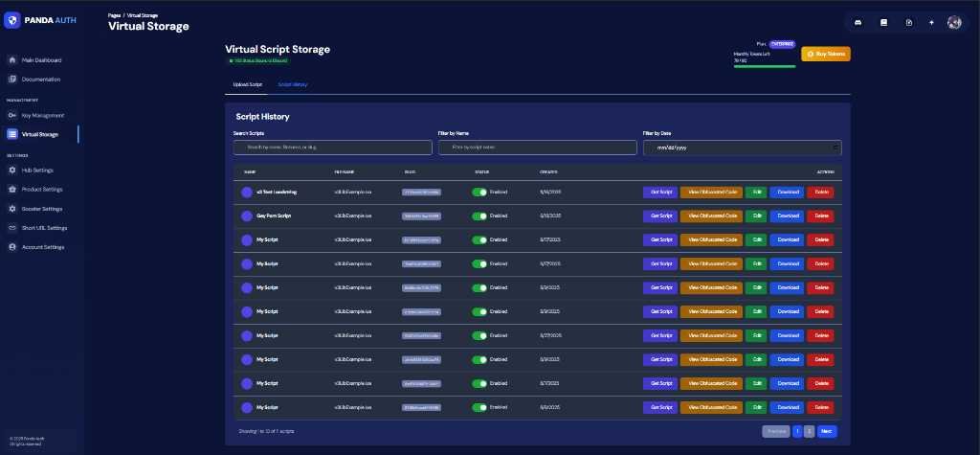Click the Short URL Settings icon

pos(11,228)
